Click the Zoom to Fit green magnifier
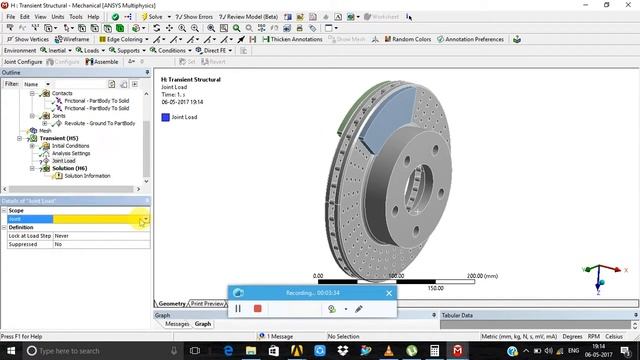 pos(236,28)
